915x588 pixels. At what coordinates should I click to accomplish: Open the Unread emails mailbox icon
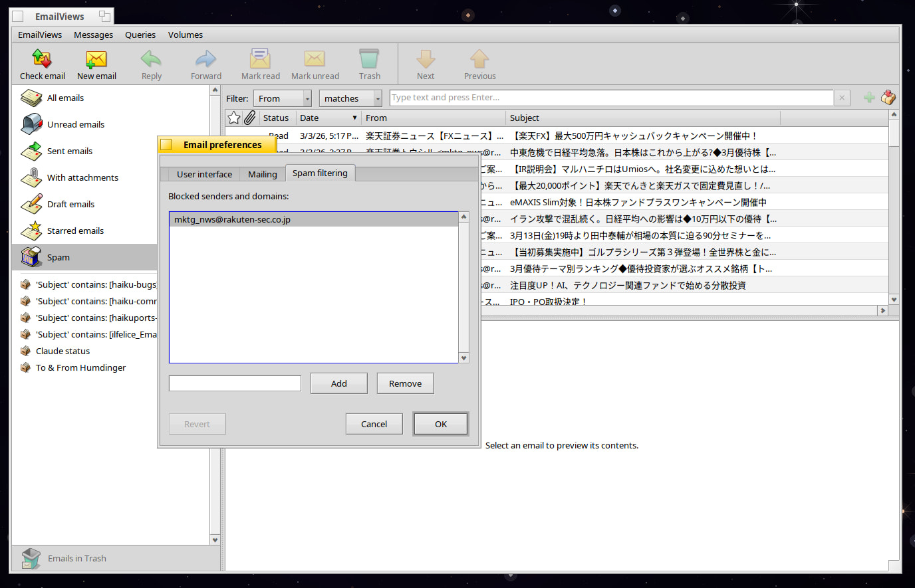[x=31, y=124]
